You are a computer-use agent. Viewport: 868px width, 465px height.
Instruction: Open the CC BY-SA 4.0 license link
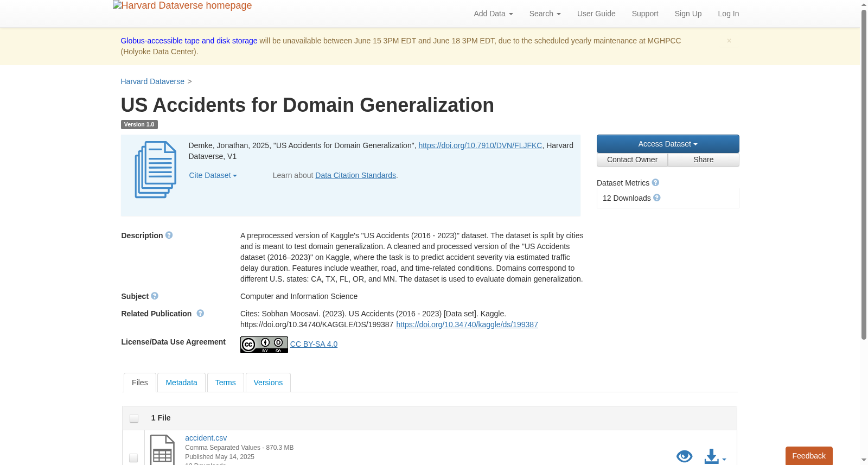click(314, 344)
